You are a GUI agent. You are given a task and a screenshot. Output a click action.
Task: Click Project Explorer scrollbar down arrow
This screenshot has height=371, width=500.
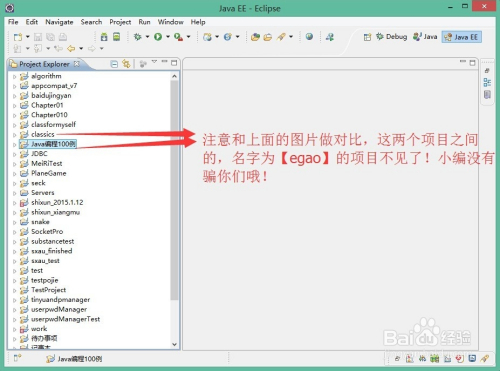tap(174, 344)
